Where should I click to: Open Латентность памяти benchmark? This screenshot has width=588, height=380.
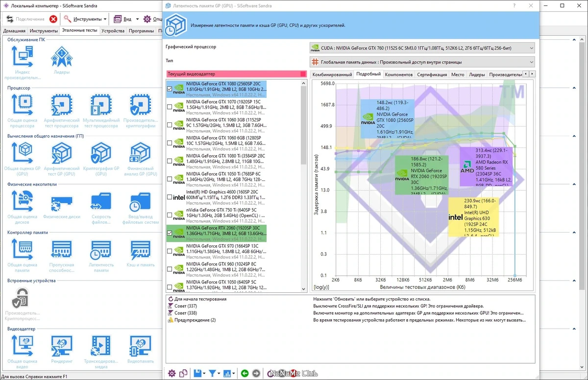click(x=101, y=256)
